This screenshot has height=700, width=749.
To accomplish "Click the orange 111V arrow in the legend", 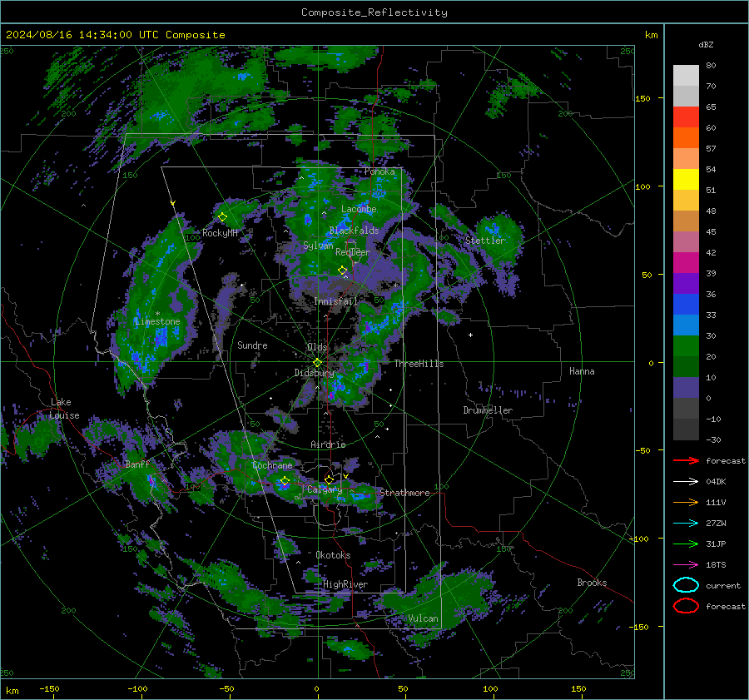I will [686, 502].
